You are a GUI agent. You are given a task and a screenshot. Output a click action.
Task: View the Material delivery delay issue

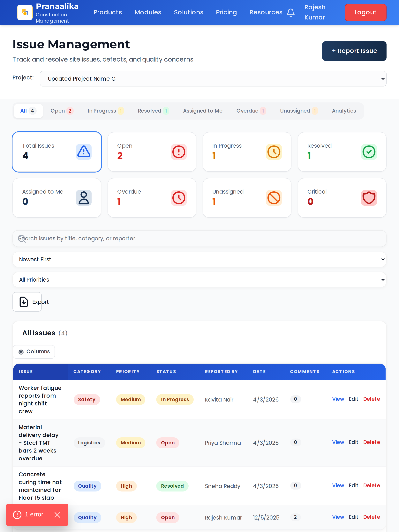(338, 442)
